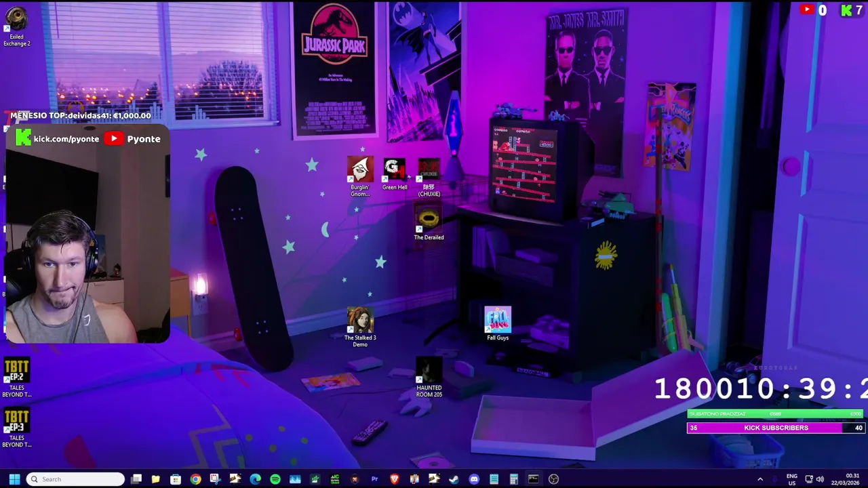Screen dimensions: 868x488
Task: Select the Fall Guys desktop icon
Action: click(x=498, y=324)
